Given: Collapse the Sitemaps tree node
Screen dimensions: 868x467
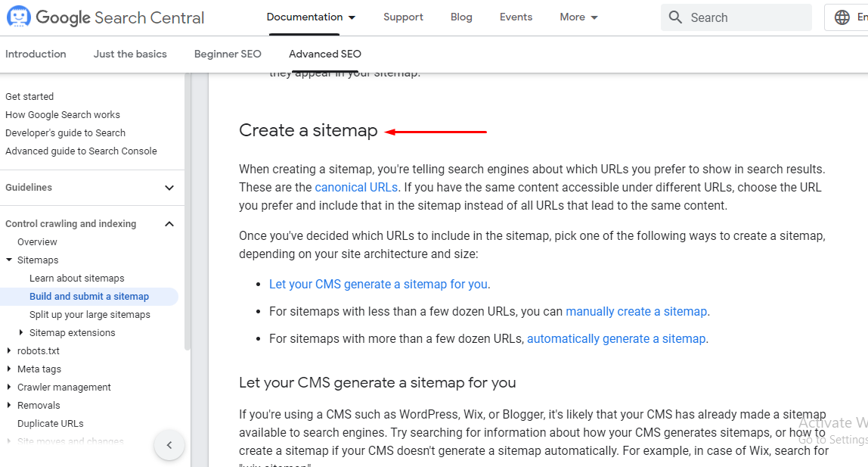Looking at the screenshot, I should click(9, 260).
